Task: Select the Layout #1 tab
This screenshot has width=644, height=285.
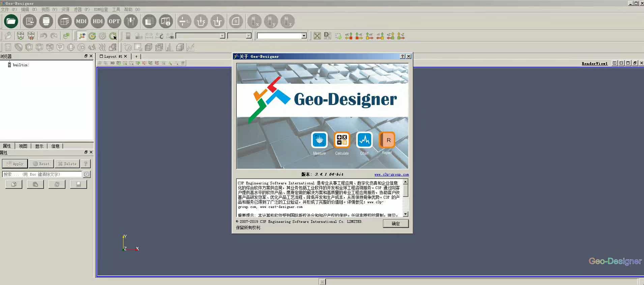Action: tap(113, 56)
